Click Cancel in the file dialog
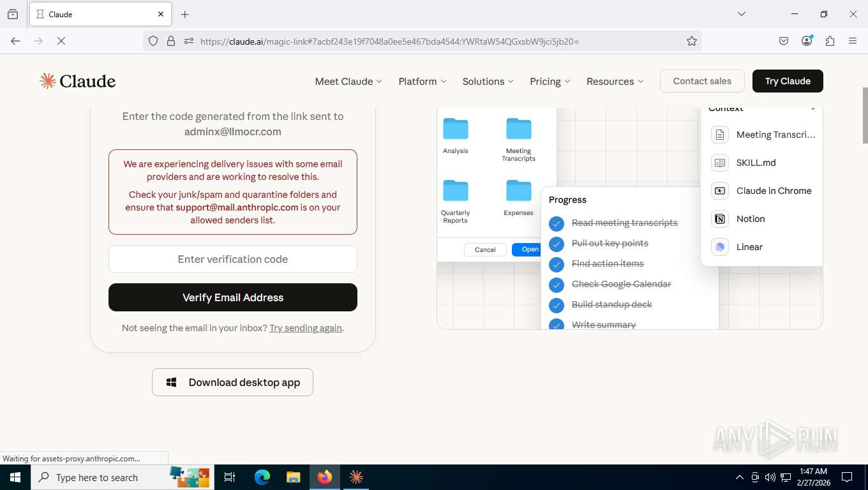The width and height of the screenshot is (868, 490). [485, 249]
